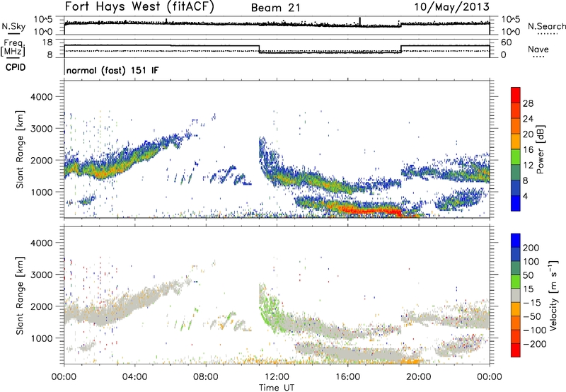This screenshot has height=392, width=566.
Task: Click the date "10/May/2013"
Action: pos(451,7)
